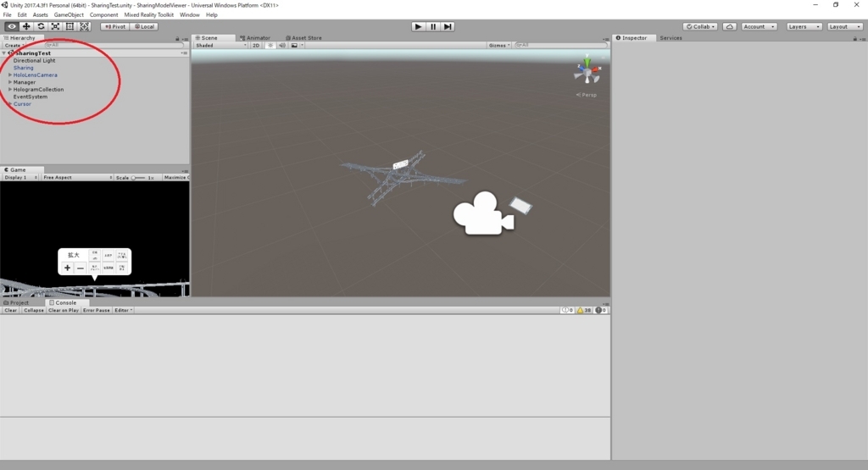This screenshot has width=868, height=470.
Task: Toggle Pivot/Center handle position
Action: pyautogui.click(x=115, y=26)
